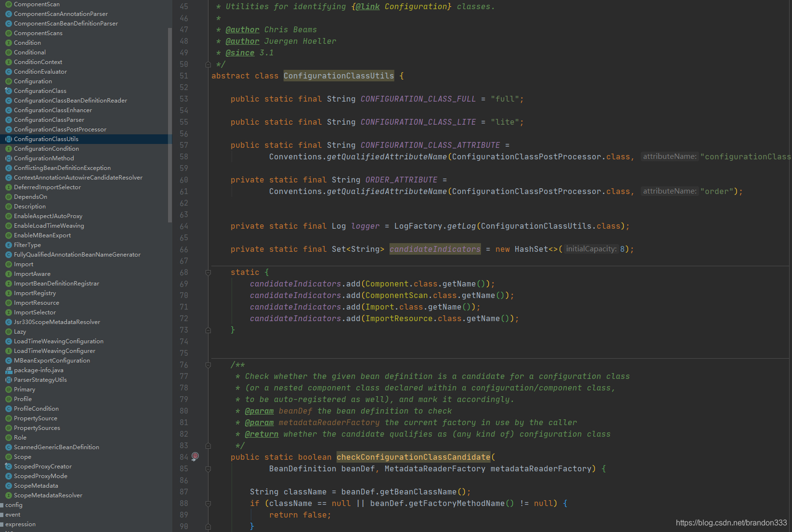Collapse the Javadoc comment ending on line 50

(x=208, y=65)
